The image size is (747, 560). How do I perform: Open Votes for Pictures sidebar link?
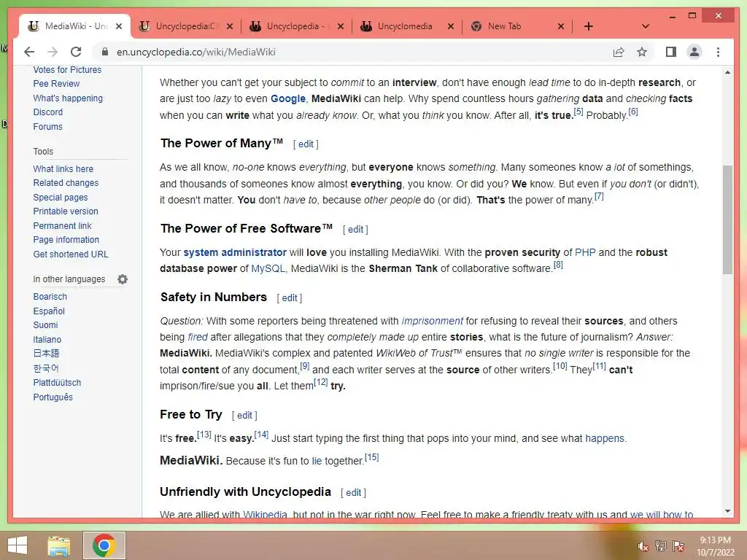click(x=67, y=69)
